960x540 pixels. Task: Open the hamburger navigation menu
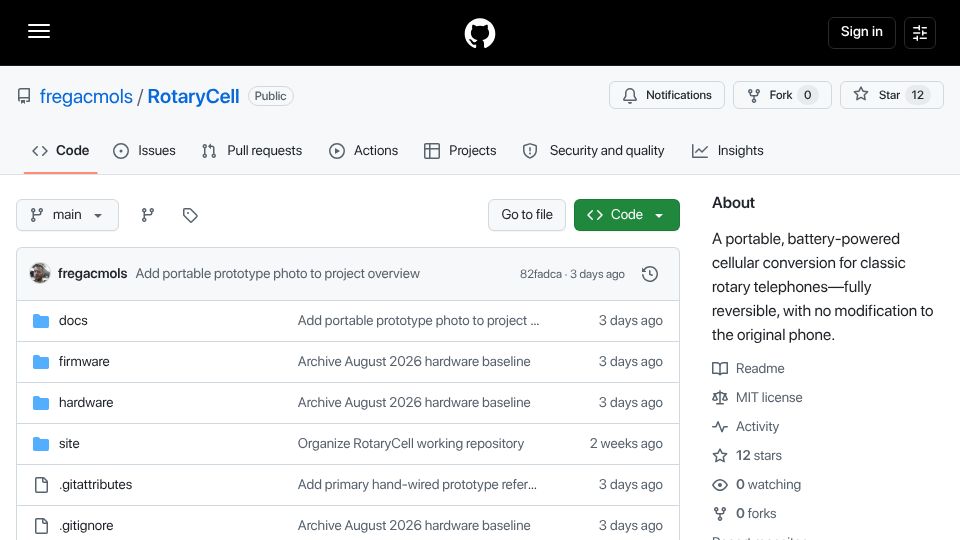tap(39, 32)
